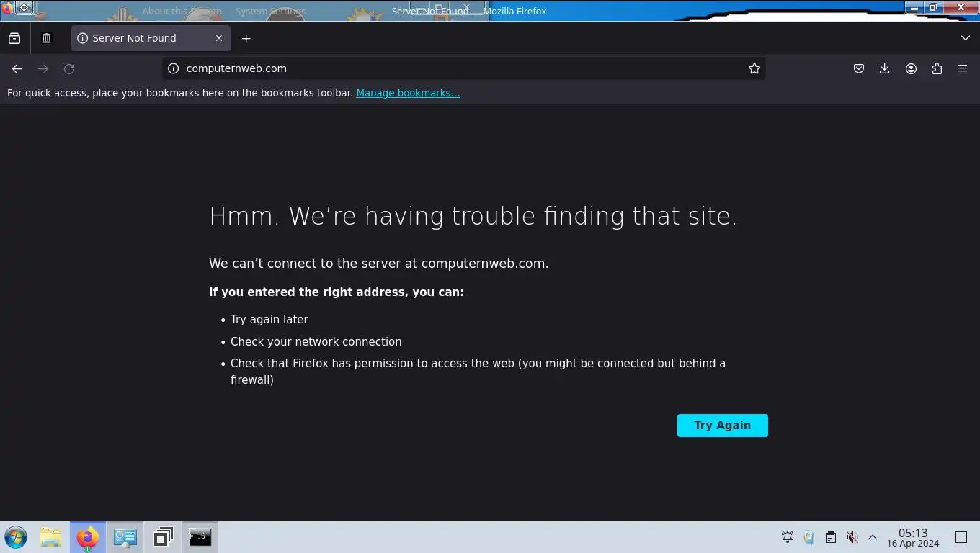This screenshot has height=553, width=980.
Task: Close the Server Not Found tab
Action: pos(219,38)
